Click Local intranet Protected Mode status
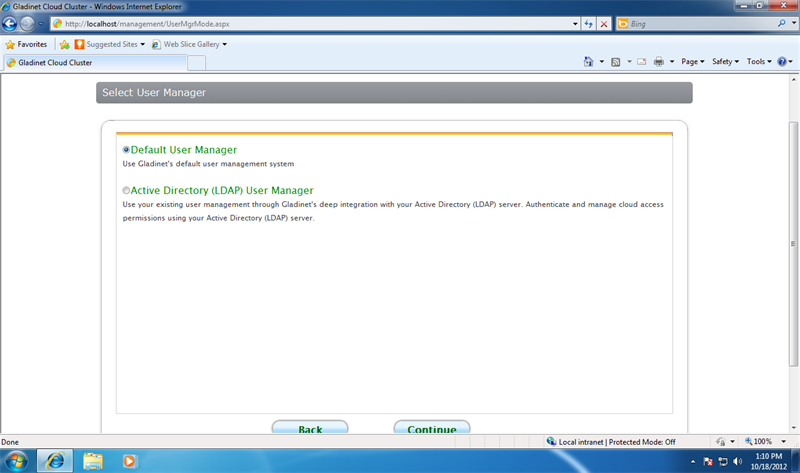 (x=611, y=442)
